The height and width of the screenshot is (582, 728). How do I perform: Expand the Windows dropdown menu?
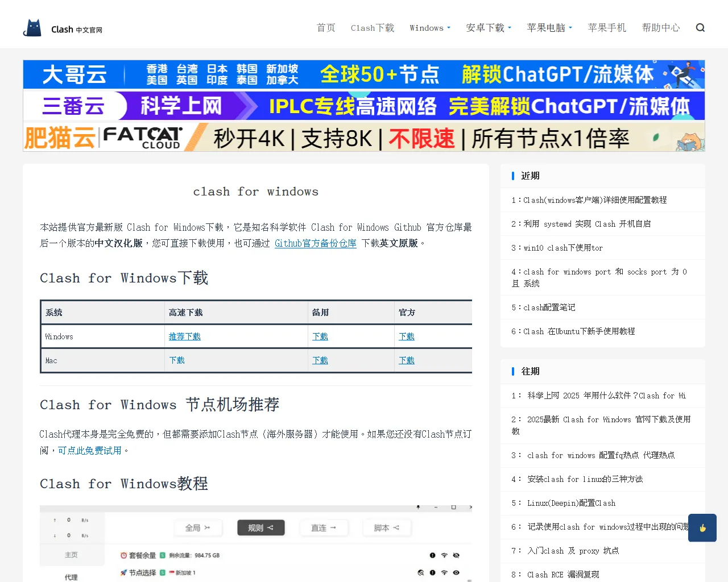click(x=430, y=28)
